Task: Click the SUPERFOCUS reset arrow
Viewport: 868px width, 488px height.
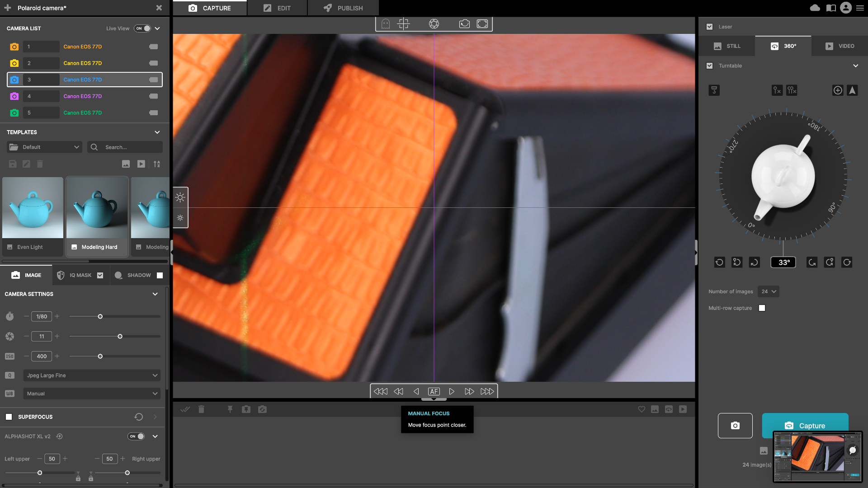Action: 138,417
